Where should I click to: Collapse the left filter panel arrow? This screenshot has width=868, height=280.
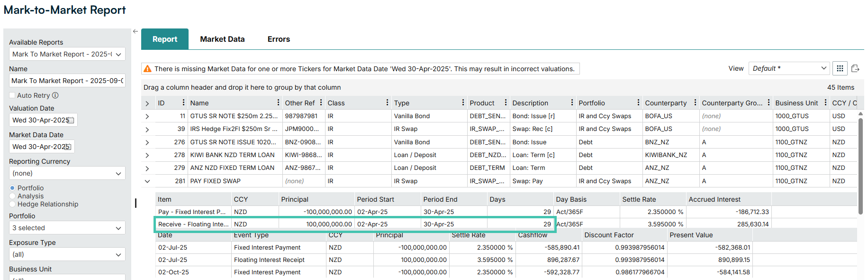(x=136, y=31)
